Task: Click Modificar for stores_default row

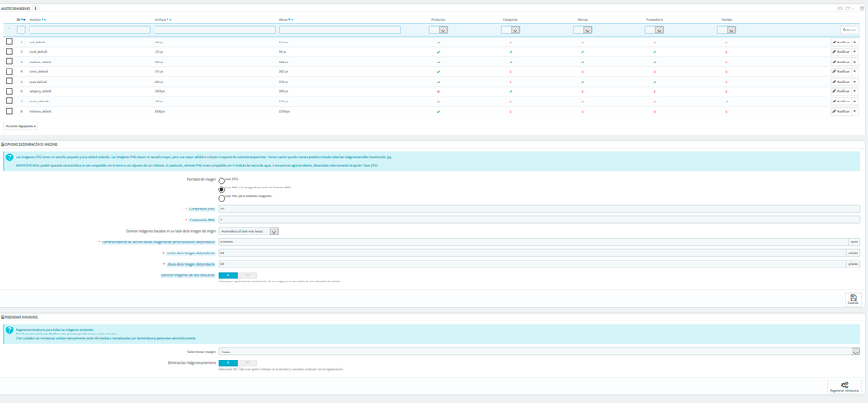Action: point(841,102)
